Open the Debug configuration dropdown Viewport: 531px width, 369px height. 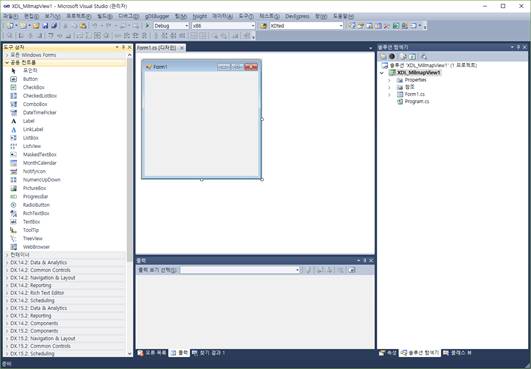pos(171,26)
